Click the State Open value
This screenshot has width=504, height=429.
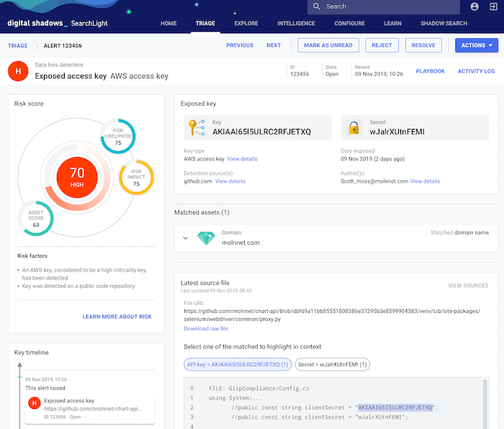tap(332, 74)
